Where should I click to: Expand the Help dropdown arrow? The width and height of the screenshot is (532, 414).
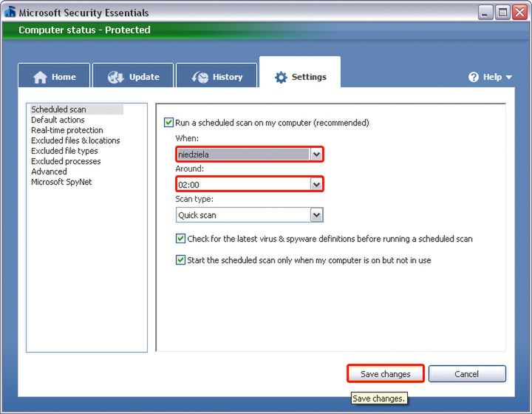(x=508, y=78)
